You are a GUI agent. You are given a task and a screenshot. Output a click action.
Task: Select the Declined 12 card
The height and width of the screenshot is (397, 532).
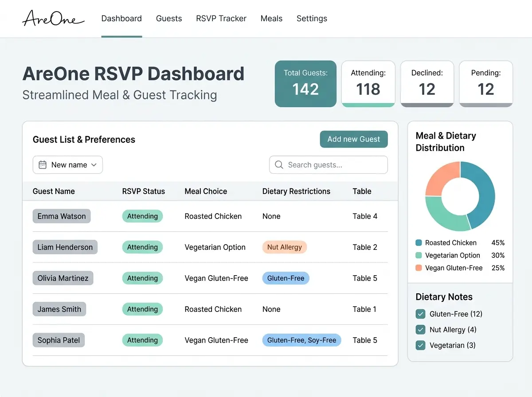pyautogui.click(x=427, y=84)
